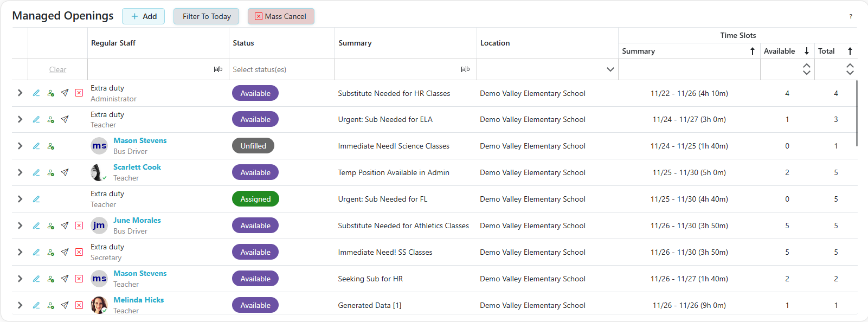Click the Add button
Screen dimensions: 868x322
(x=144, y=16)
